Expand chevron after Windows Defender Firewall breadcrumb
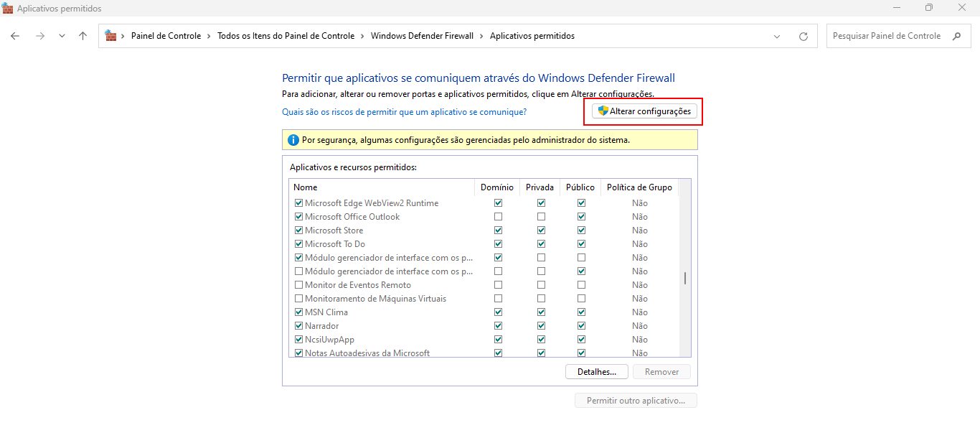The image size is (980, 433). 482,36
